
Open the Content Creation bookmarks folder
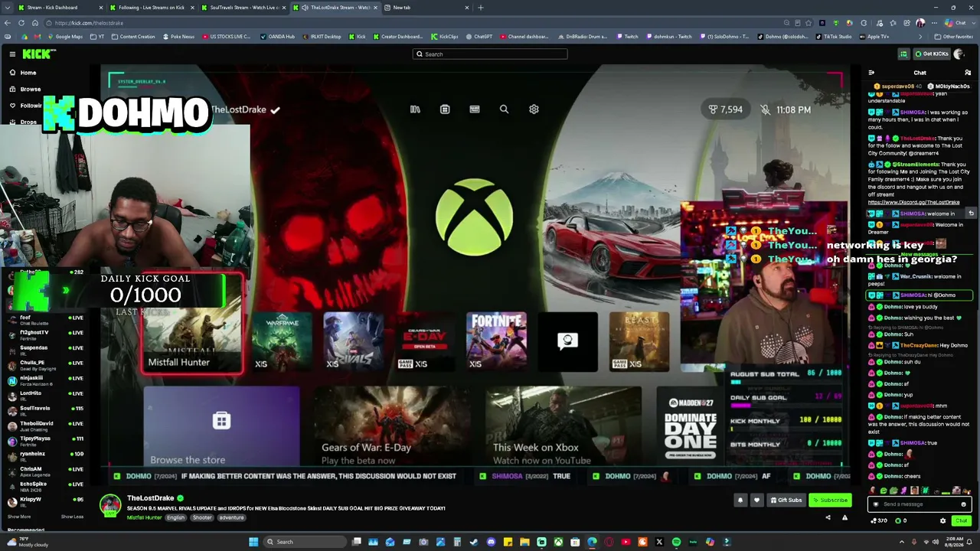[x=132, y=37]
